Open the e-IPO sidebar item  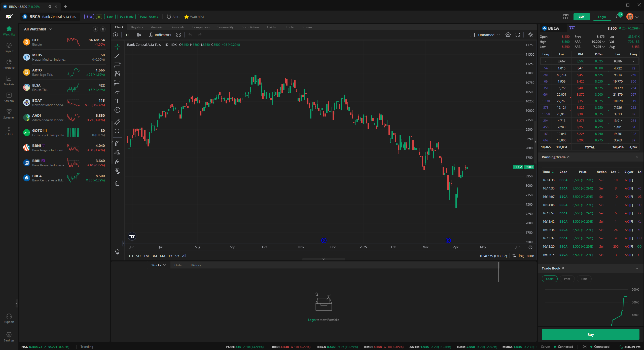click(9, 130)
